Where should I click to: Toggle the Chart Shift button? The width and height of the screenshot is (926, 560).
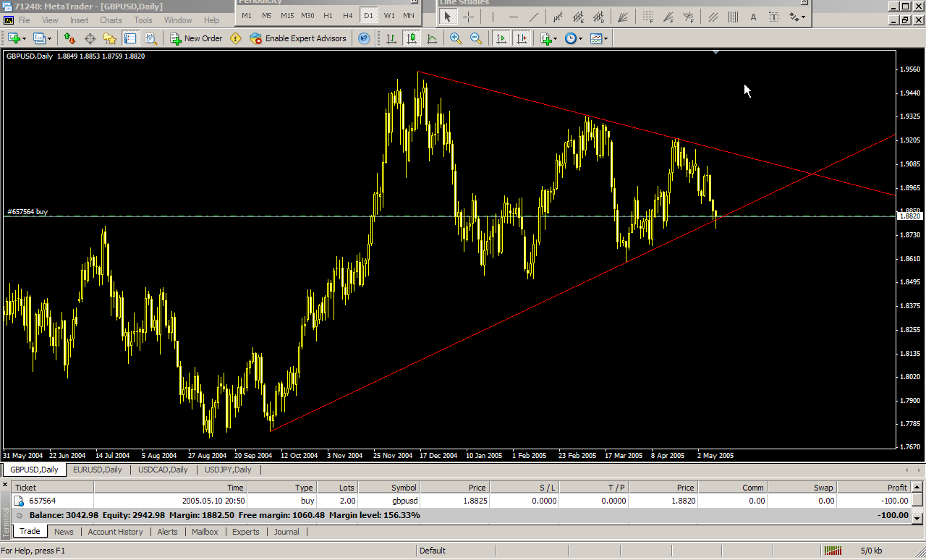pyautogui.click(x=522, y=38)
